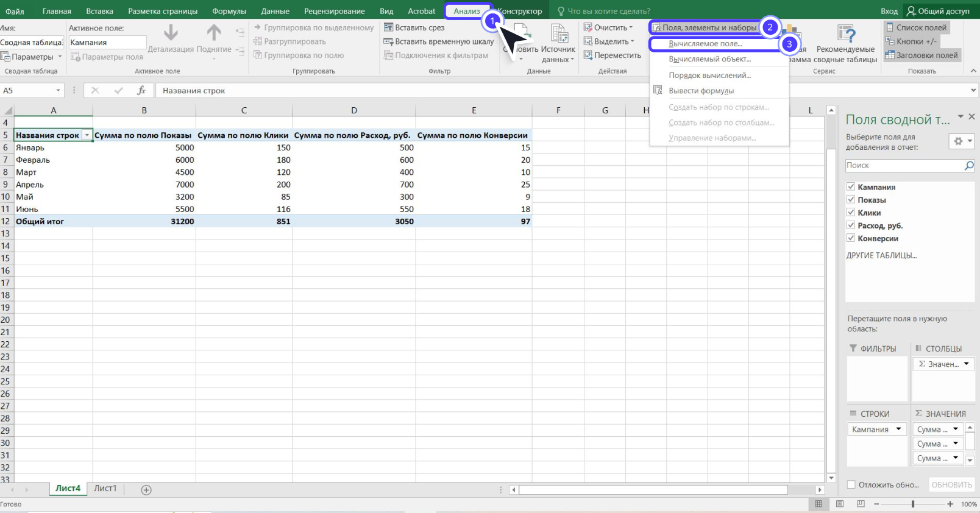Click Move PivotTable (Переместить)
The image size is (980, 513).
coord(612,55)
